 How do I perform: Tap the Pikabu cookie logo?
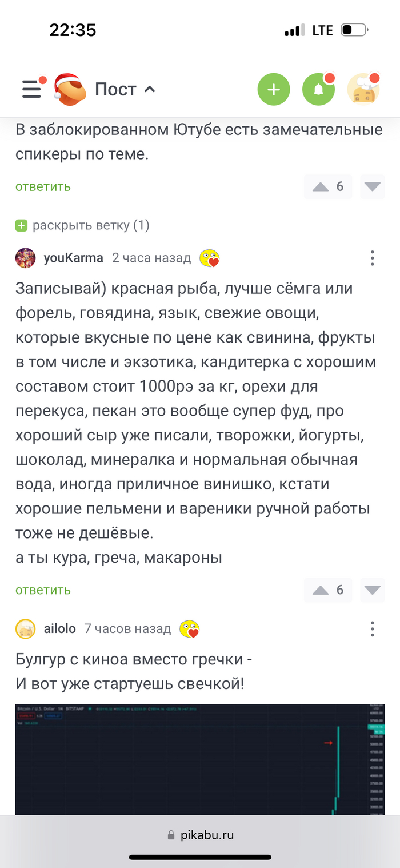point(70,89)
